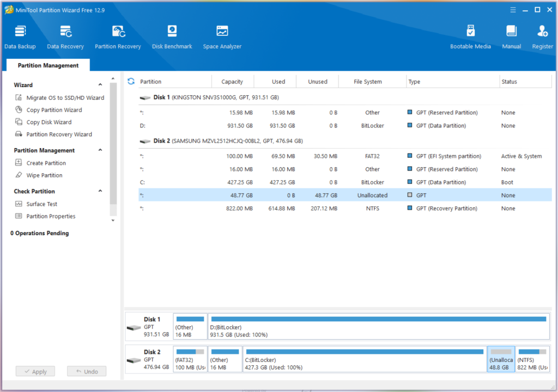Click the D:(BitLocker) block in disk map
Viewport: 558px width, 392px height.
point(379,327)
